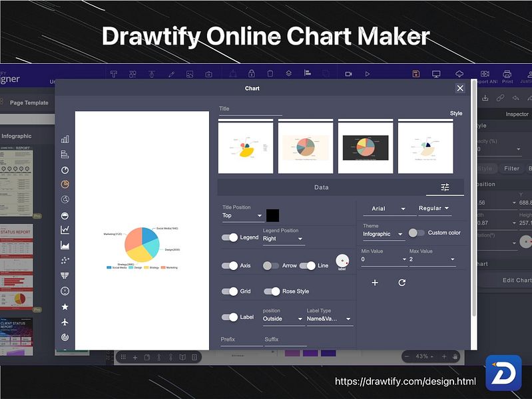Click the orange save icon in toolbar

[416, 74]
